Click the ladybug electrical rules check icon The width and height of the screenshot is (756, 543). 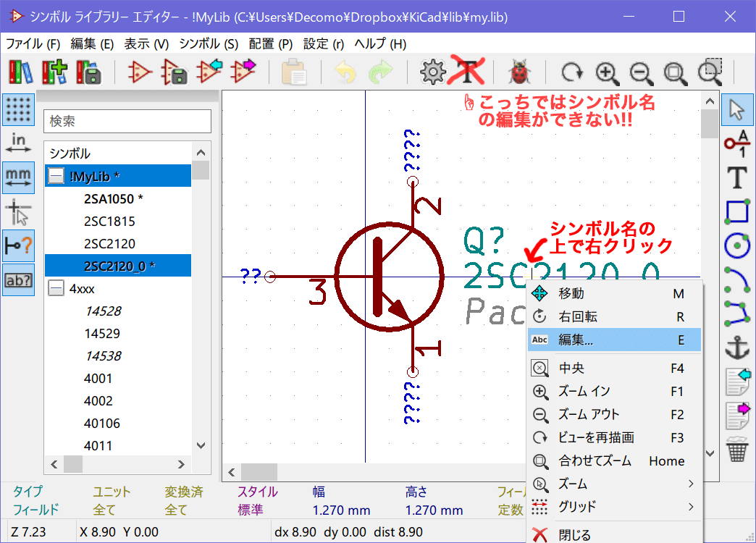[518, 72]
